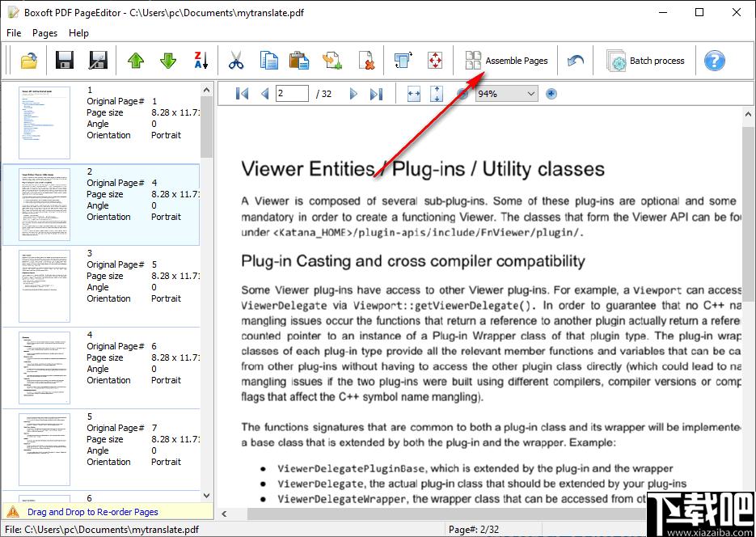Select page 3 thumbnail
Viewport: 756px width, 537px height.
44,285
